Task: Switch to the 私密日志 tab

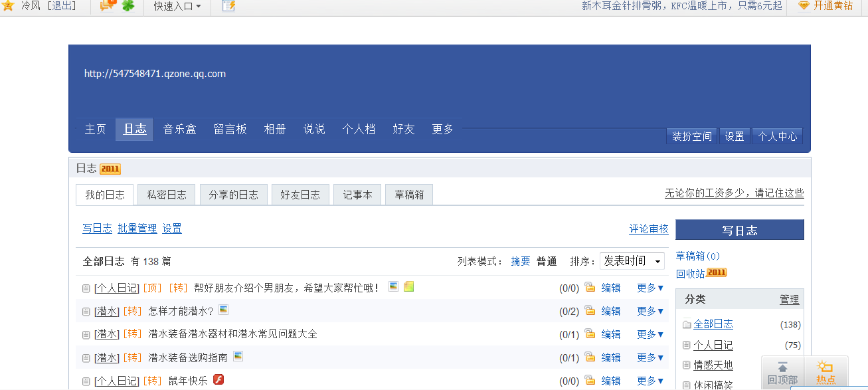Action: click(165, 194)
